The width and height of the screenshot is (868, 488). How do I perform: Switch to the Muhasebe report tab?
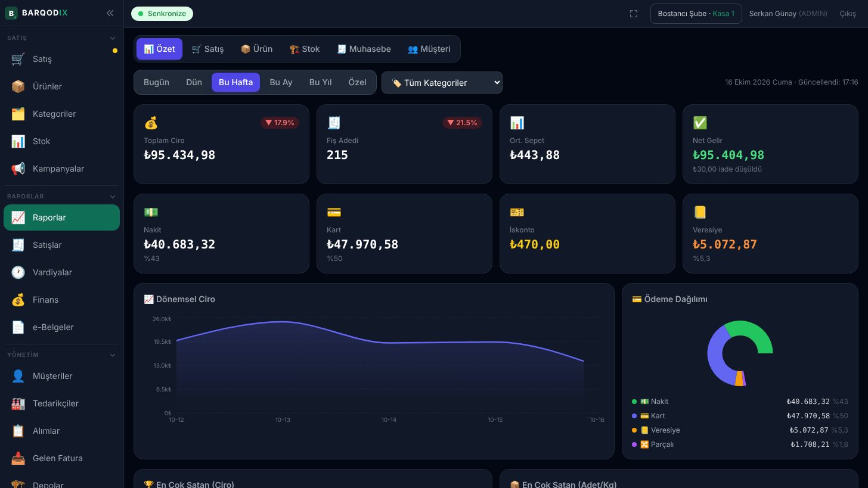364,49
